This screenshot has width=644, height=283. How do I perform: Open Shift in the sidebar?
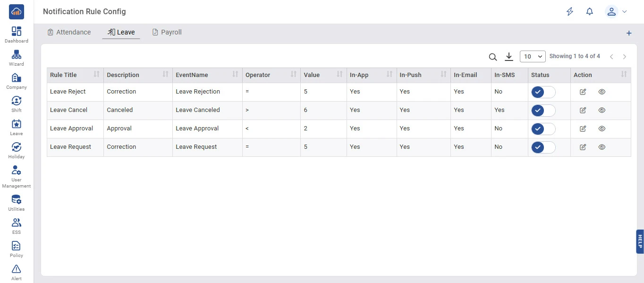point(17,104)
